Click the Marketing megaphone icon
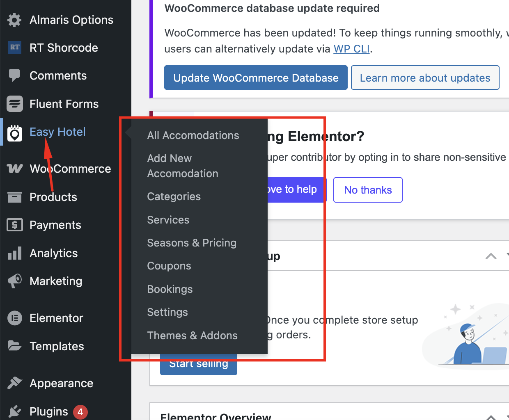 15,281
